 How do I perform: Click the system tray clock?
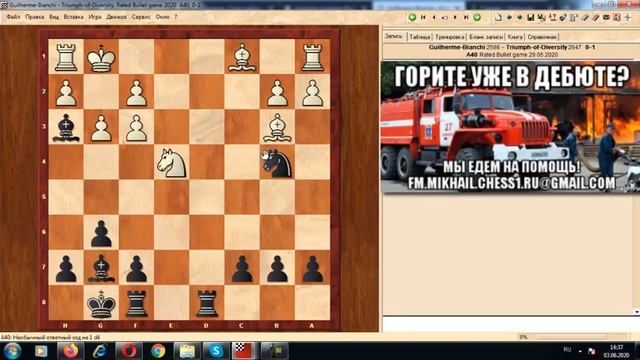[616, 351]
